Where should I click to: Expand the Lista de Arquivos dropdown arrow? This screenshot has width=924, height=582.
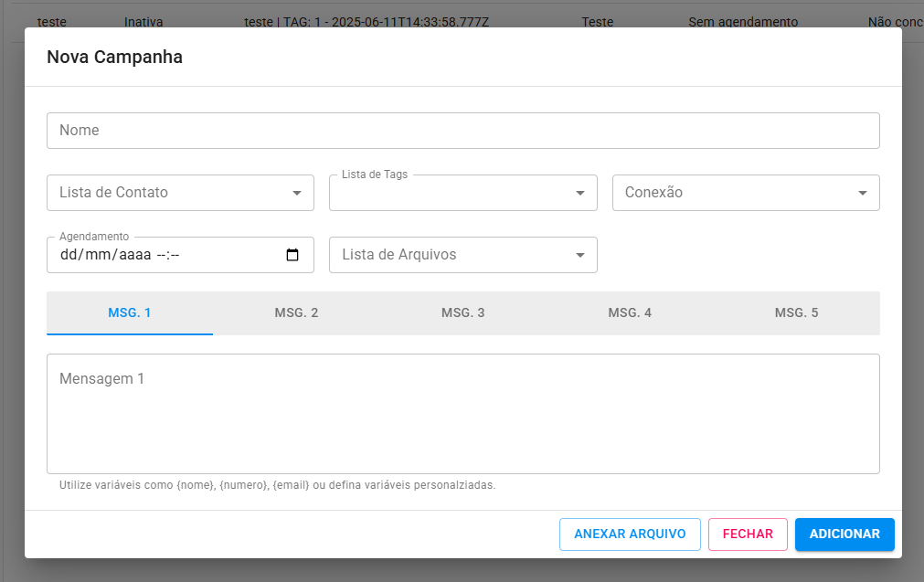[x=579, y=255]
